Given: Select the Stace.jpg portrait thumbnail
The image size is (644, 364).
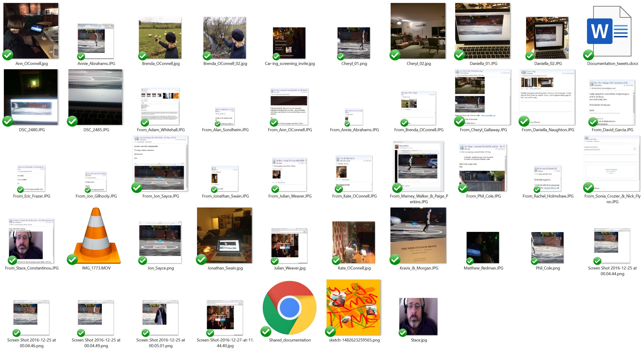Looking at the screenshot, I should (x=418, y=316).
